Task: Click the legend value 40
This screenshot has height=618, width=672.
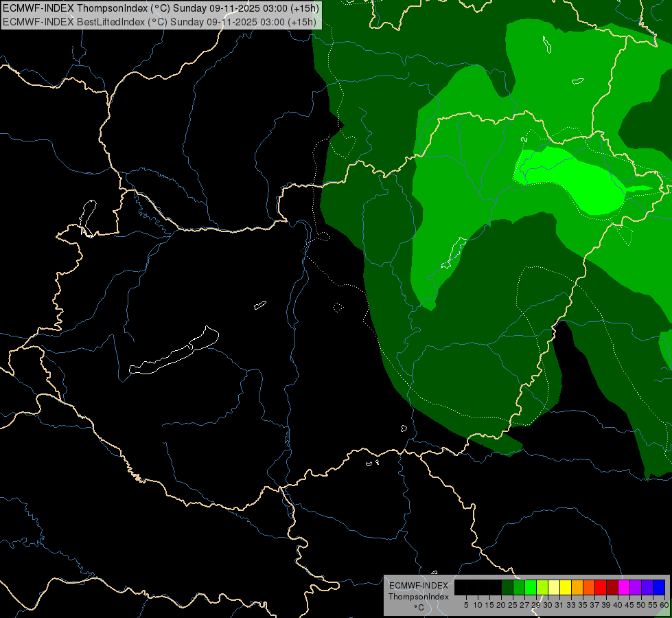Action: coord(618,605)
